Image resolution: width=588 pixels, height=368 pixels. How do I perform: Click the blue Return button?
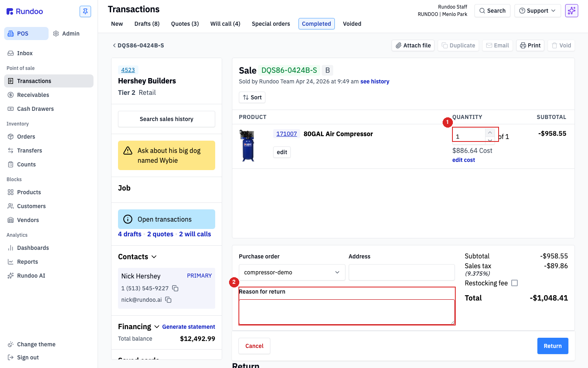552,346
